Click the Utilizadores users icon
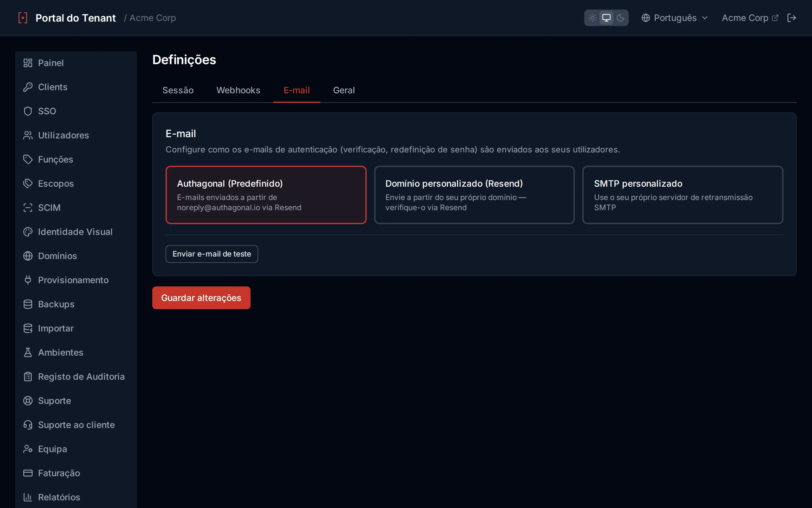Screen dimensions: 812x508 (28, 135)
